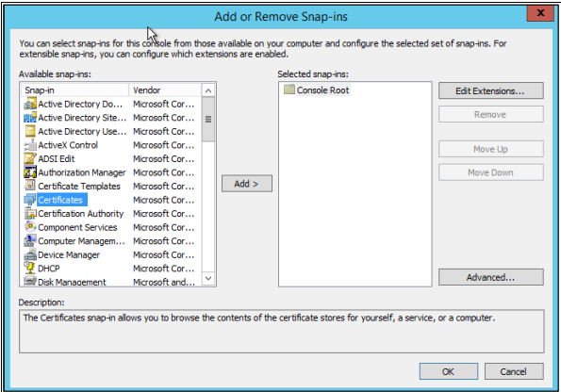Click the Add > button

point(246,184)
